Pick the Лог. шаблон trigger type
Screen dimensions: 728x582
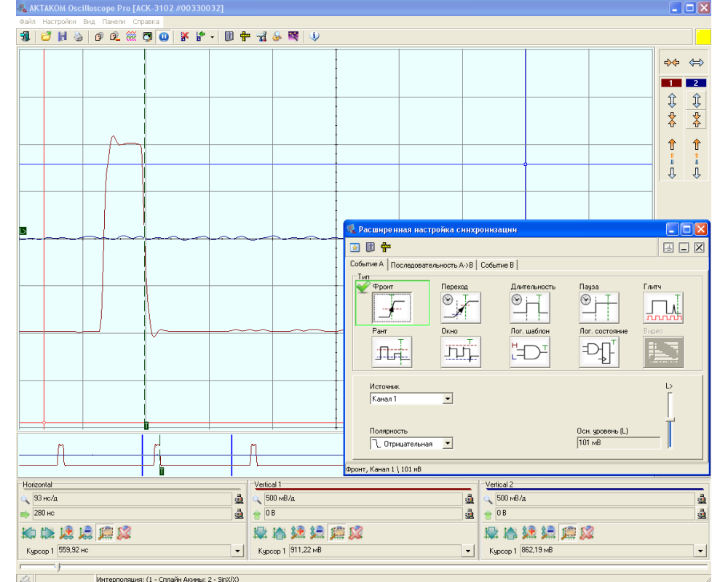tap(529, 352)
